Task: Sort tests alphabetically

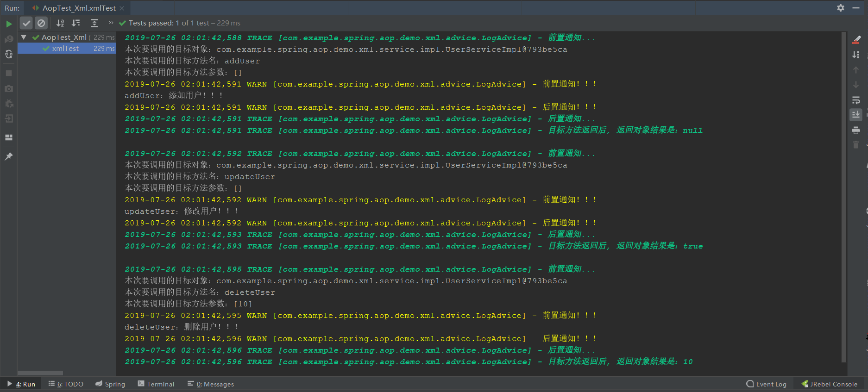Action: [x=60, y=23]
